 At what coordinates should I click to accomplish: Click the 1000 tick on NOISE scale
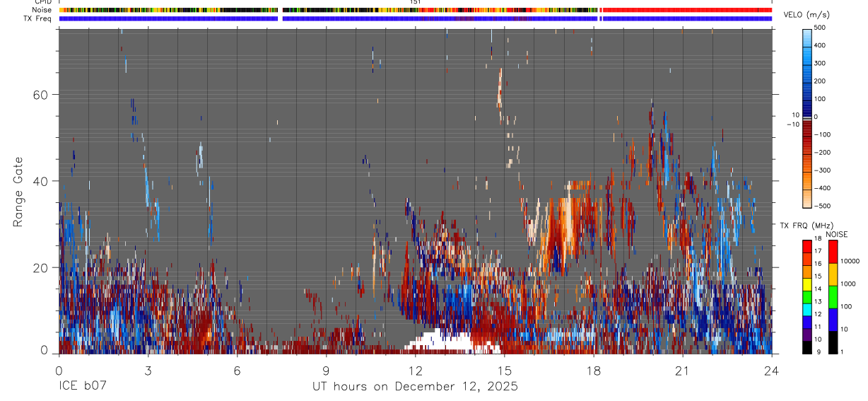pos(848,283)
